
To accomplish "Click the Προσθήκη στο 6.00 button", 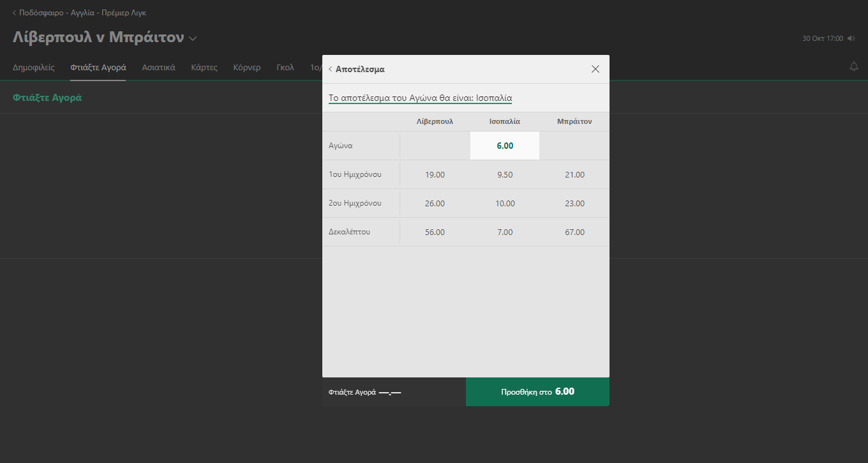I will tap(537, 391).
